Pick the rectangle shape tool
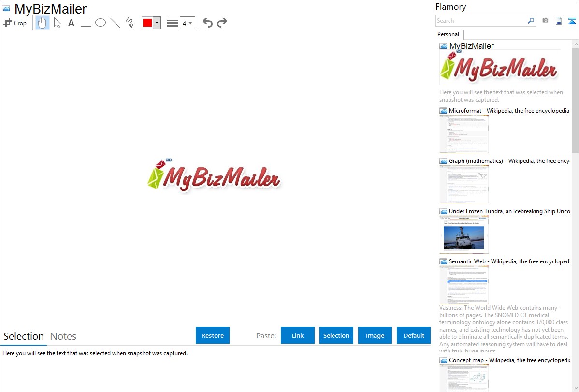 click(x=86, y=23)
